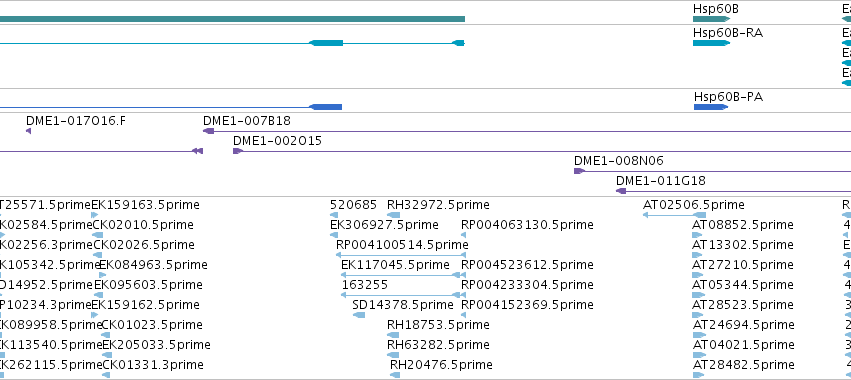Select the long teal gene bar

pyautogui.click(x=232, y=19)
